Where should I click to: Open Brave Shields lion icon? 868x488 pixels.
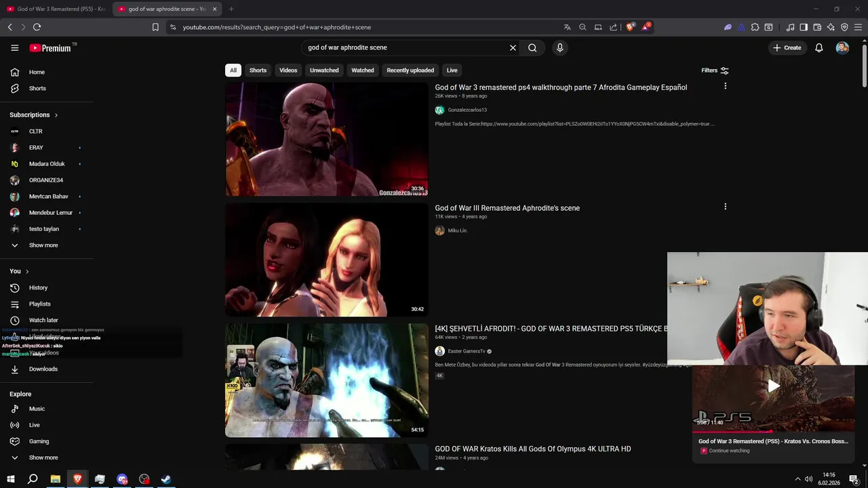pos(630,27)
